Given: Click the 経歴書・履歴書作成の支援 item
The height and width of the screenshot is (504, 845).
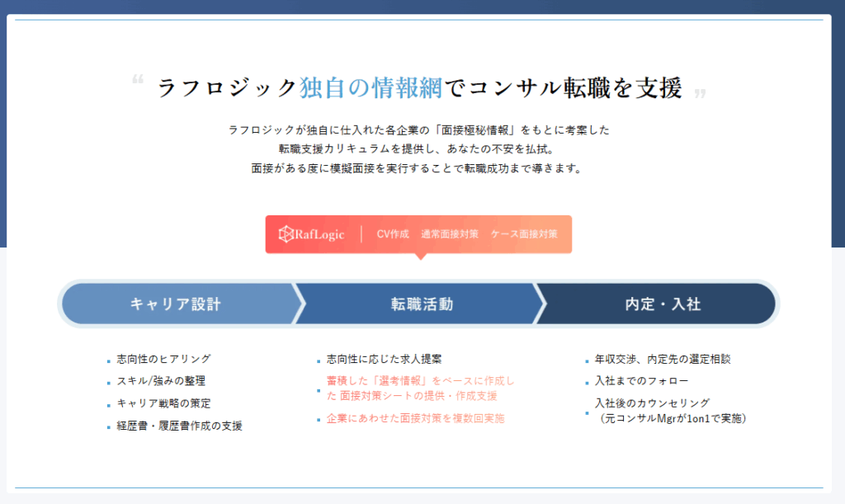Looking at the screenshot, I should [179, 426].
